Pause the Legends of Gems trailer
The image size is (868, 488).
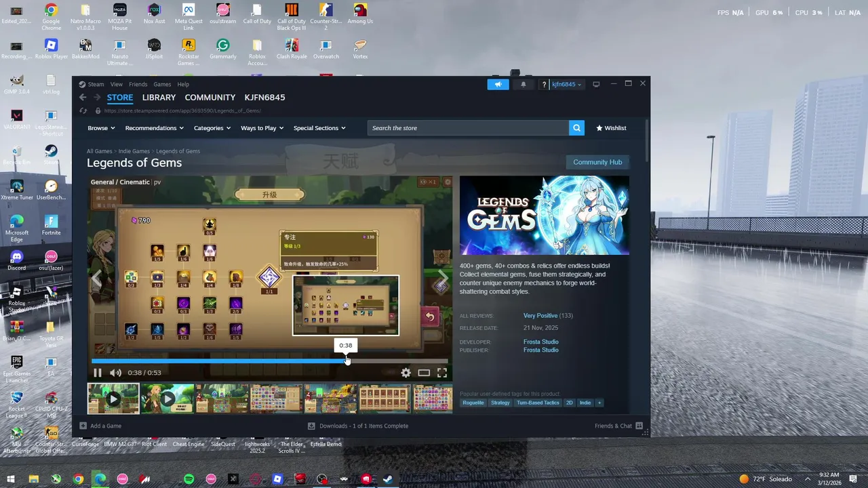98,373
